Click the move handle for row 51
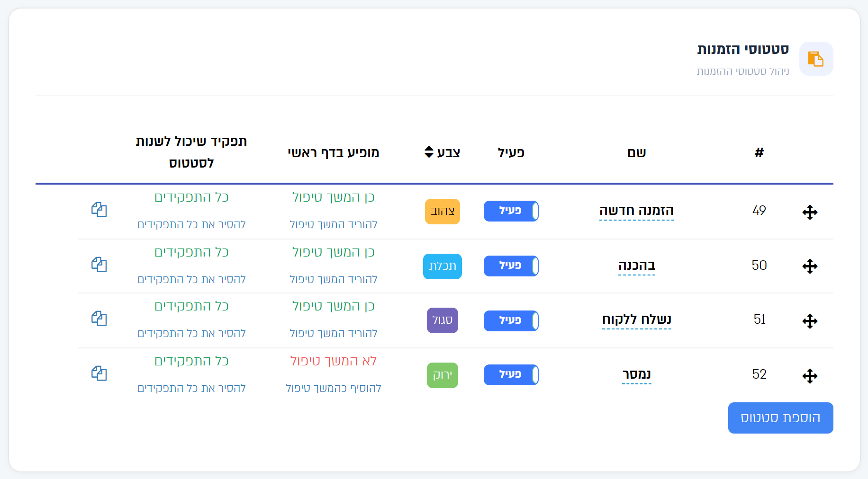 [810, 321]
